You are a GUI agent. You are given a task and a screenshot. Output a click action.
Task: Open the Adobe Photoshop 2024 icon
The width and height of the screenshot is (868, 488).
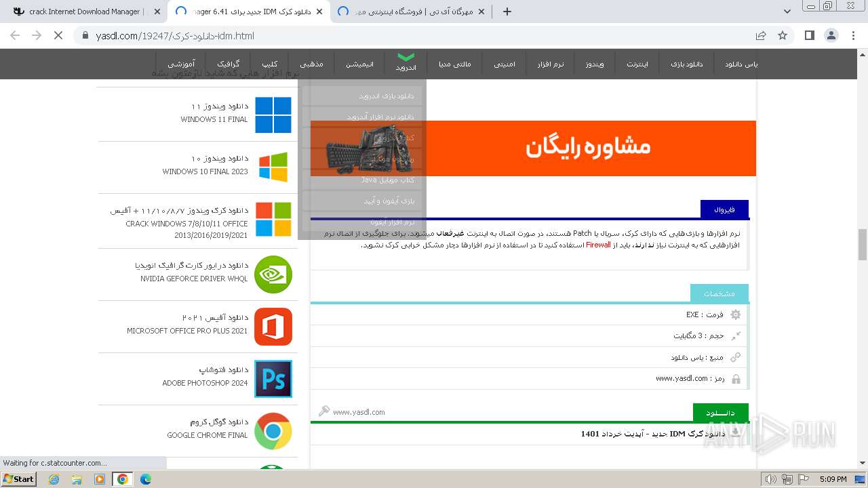pyautogui.click(x=273, y=379)
